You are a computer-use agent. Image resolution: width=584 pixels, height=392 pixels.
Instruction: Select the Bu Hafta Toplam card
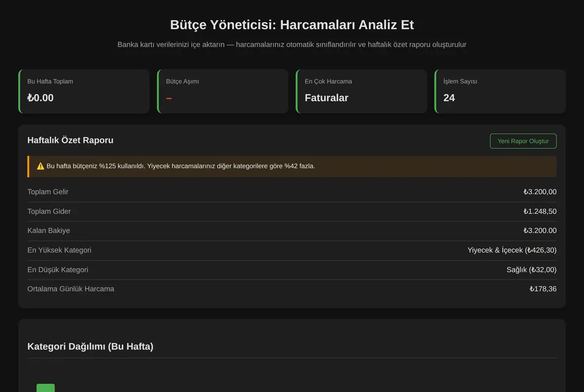pyautogui.click(x=84, y=91)
